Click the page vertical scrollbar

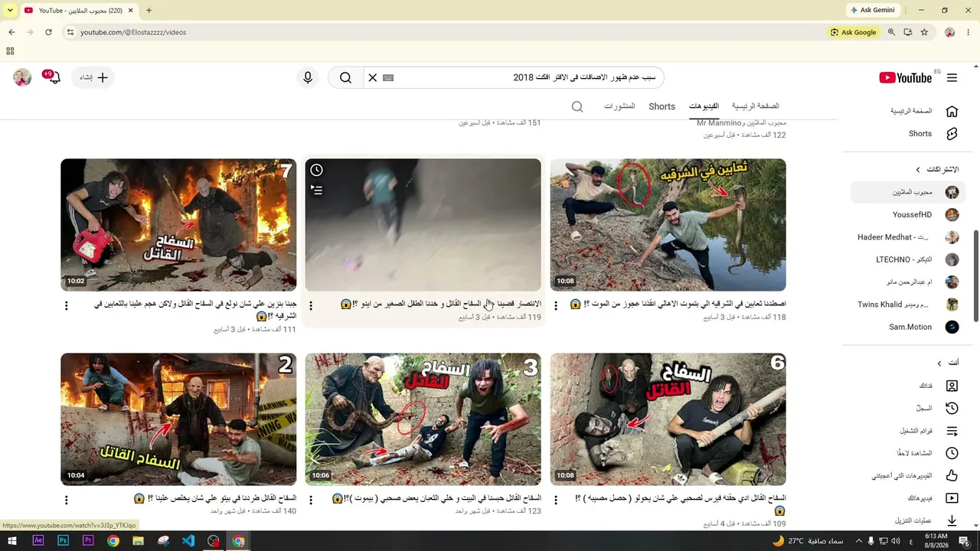[x=975, y=275]
